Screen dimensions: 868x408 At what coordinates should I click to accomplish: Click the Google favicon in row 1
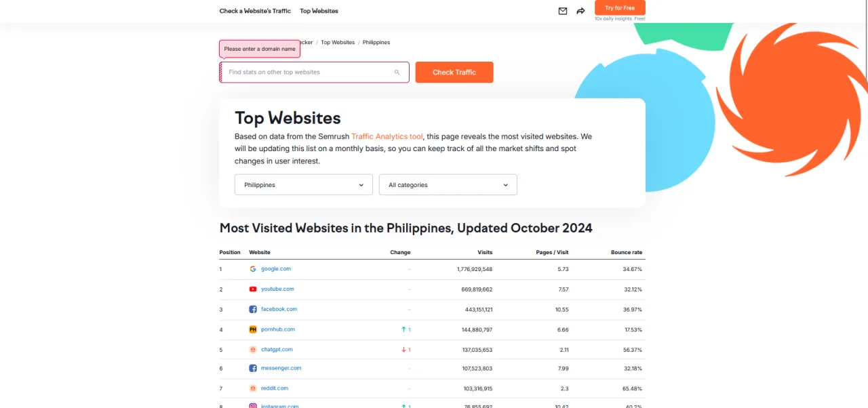click(x=253, y=269)
